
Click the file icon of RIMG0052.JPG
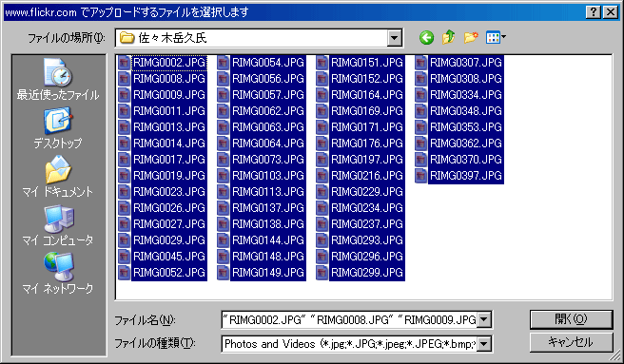point(125,273)
